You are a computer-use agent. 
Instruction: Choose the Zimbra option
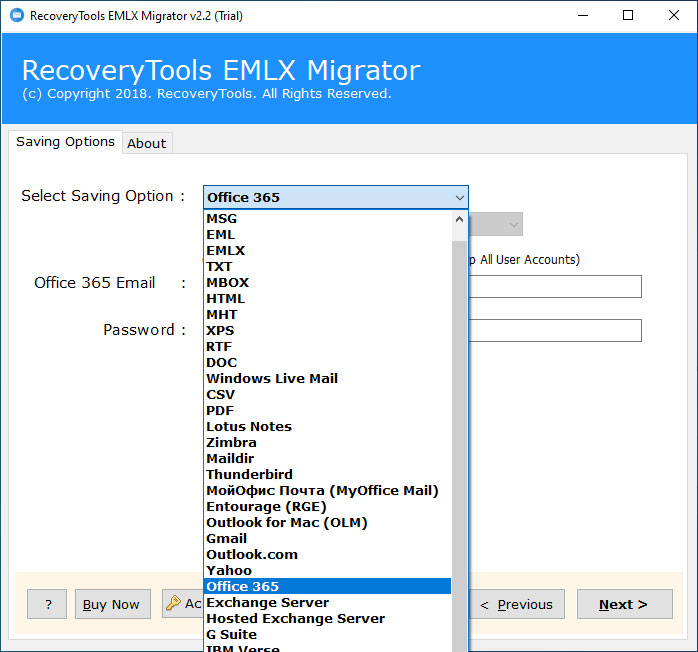pyautogui.click(x=327, y=443)
